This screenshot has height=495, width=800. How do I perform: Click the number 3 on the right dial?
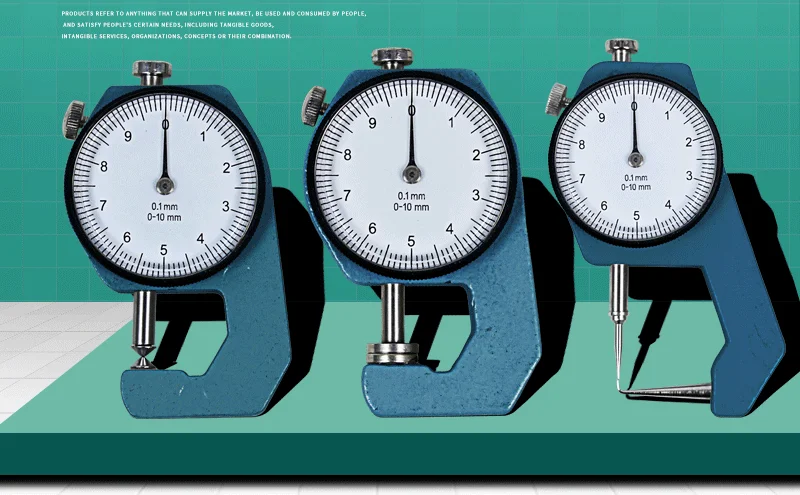click(689, 176)
